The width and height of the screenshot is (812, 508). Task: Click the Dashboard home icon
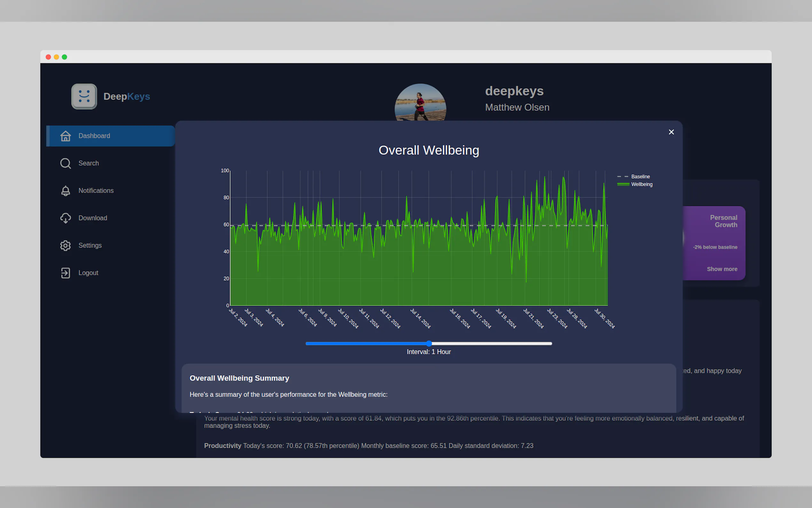click(66, 136)
